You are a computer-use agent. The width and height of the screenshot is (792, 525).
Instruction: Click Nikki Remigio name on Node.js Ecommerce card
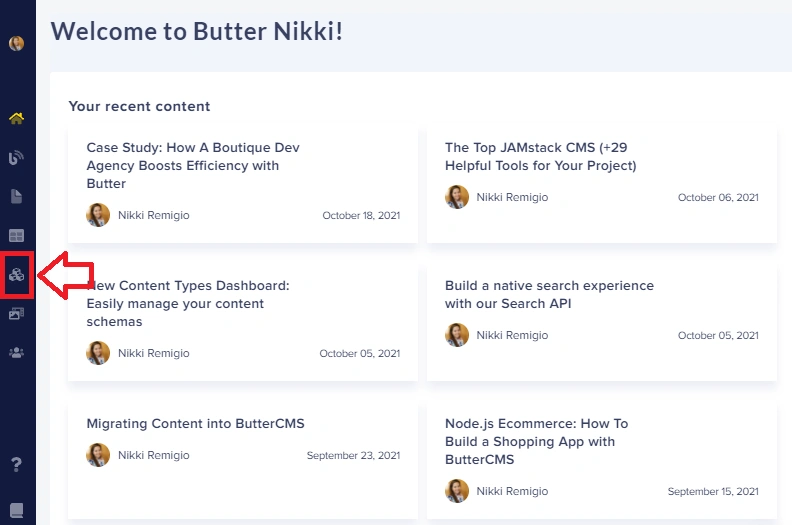[x=512, y=491]
